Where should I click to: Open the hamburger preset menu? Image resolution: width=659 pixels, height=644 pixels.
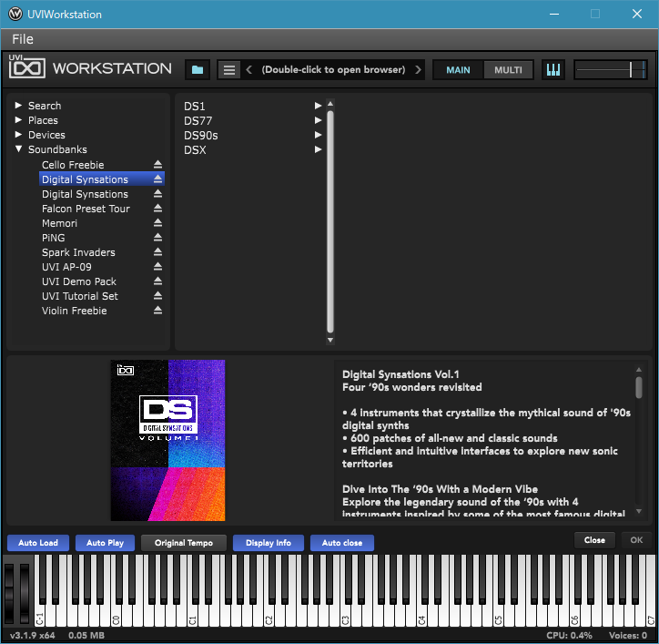(229, 70)
